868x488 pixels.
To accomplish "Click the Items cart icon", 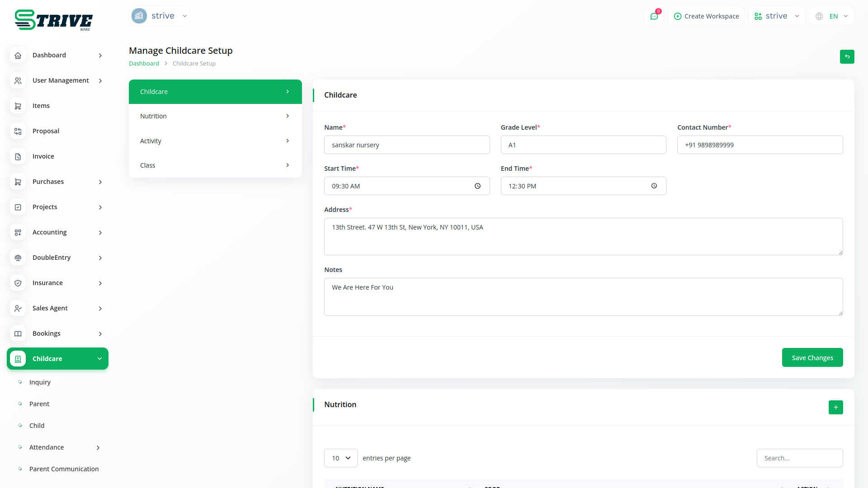I will click(x=18, y=106).
